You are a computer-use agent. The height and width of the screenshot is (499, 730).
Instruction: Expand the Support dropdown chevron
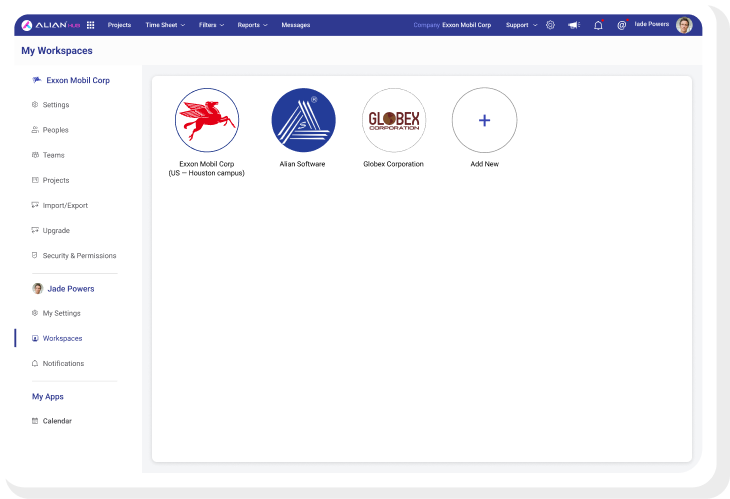[x=535, y=25]
